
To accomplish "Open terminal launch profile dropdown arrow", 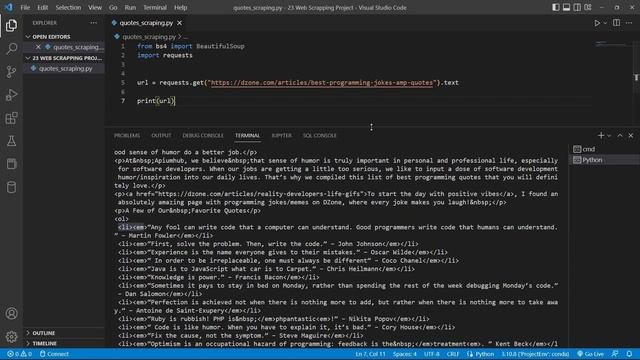I will pos(609,136).
